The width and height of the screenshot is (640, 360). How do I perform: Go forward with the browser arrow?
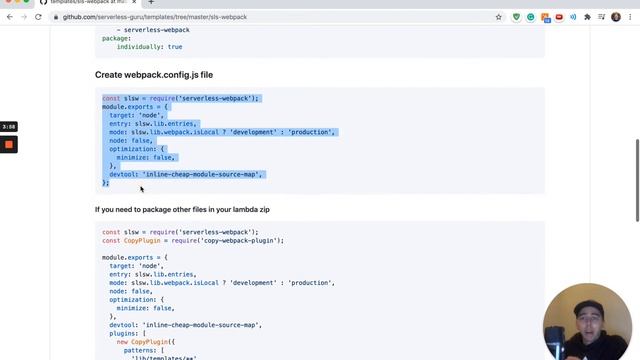coord(24,17)
